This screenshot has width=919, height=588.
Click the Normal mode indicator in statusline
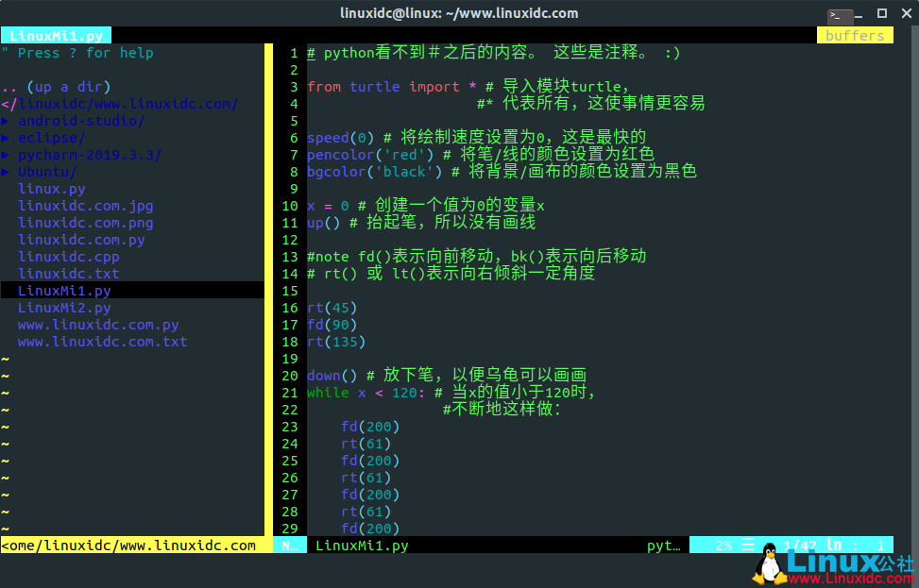289,546
